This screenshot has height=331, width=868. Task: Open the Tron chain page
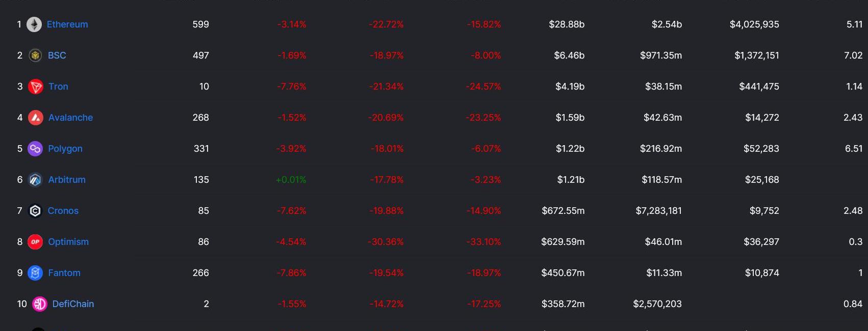tap(58, 87)
